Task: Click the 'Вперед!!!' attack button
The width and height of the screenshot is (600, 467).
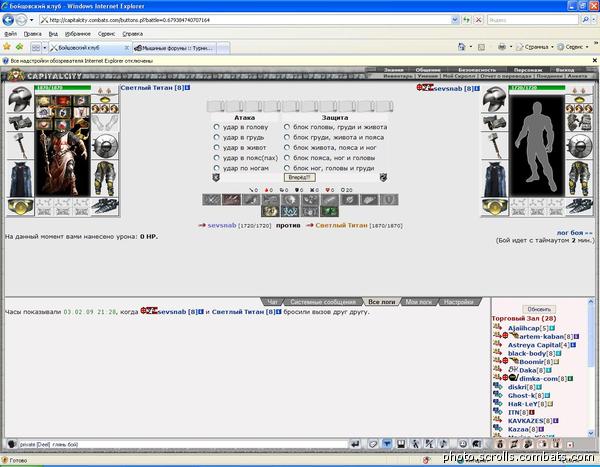Action: tap(300, 177)
